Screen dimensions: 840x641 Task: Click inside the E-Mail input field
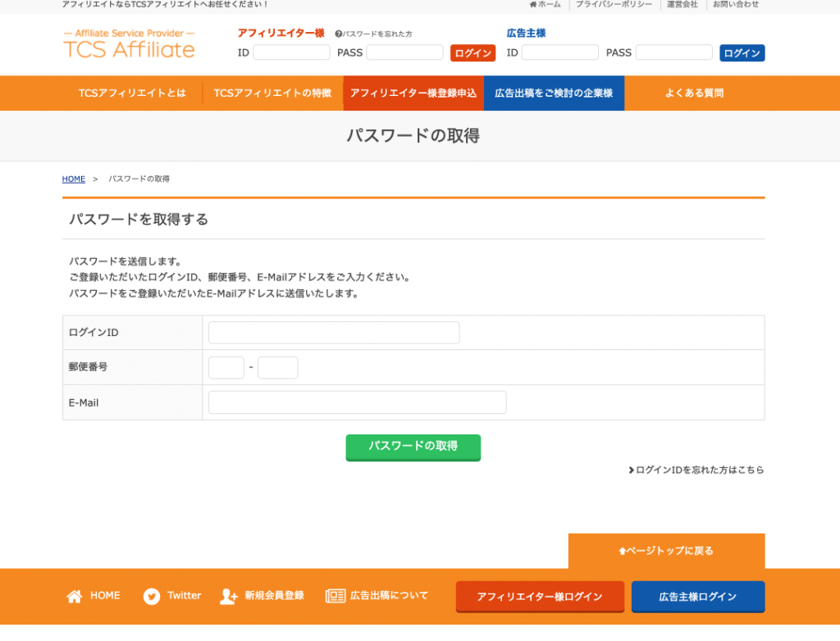(x=357, y=402)
